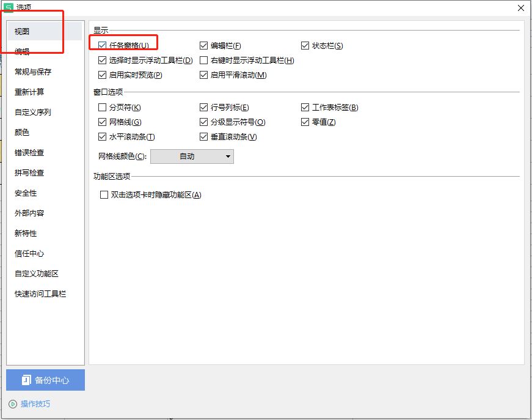Select the 视图 category
The width and height of the screenshot is (532, 420).
(45, 31)
